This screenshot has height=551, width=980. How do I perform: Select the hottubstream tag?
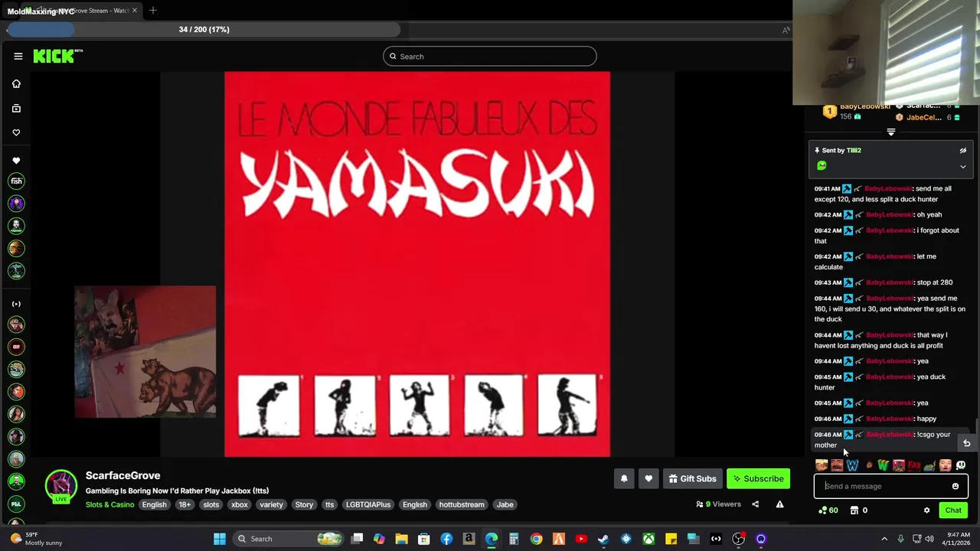[462, 504]
